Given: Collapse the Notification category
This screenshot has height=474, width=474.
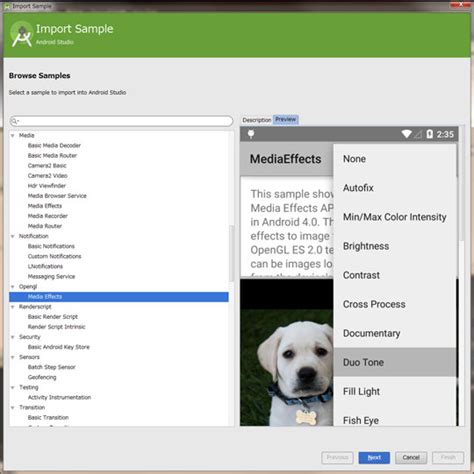Looking at the screenshot, I should [x=13, y=236].
